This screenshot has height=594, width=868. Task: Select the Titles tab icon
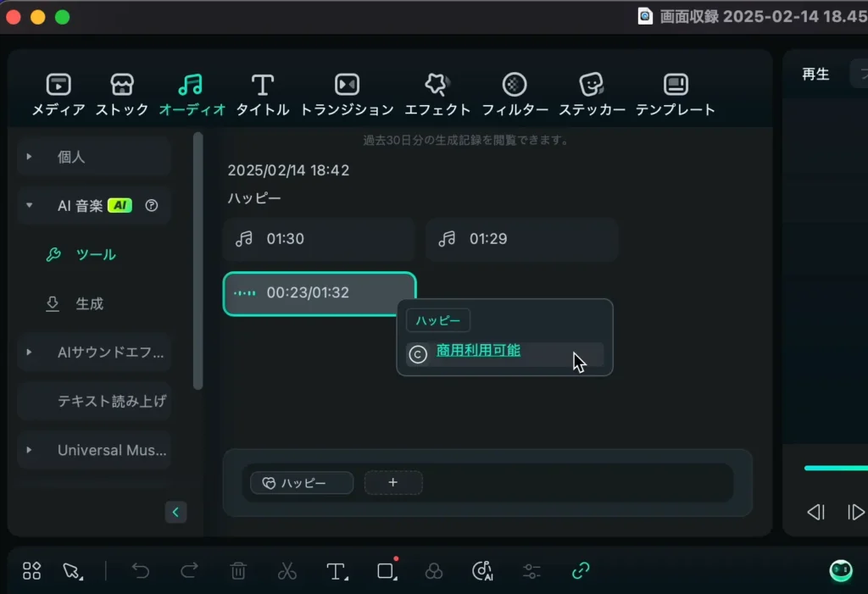point(263,85)
